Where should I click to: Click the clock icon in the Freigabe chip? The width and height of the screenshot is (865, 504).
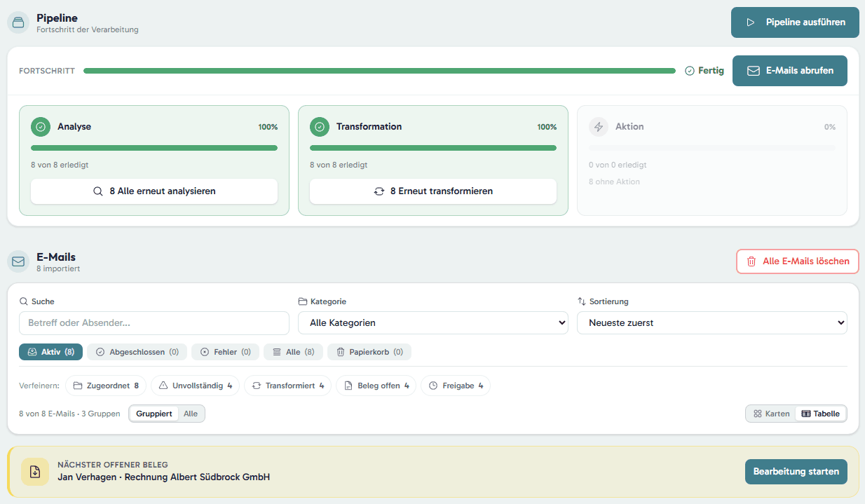pos(433,386)
